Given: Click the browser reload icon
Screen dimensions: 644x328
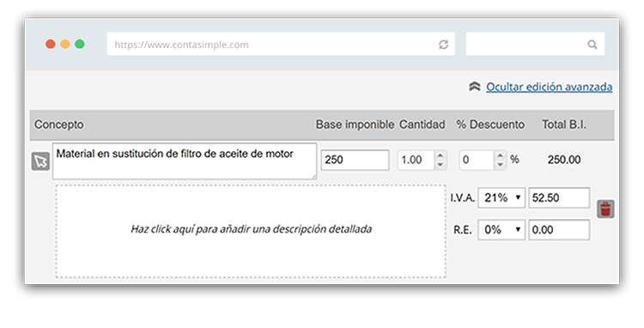Looking at the screenshot, I should point(443,45).
